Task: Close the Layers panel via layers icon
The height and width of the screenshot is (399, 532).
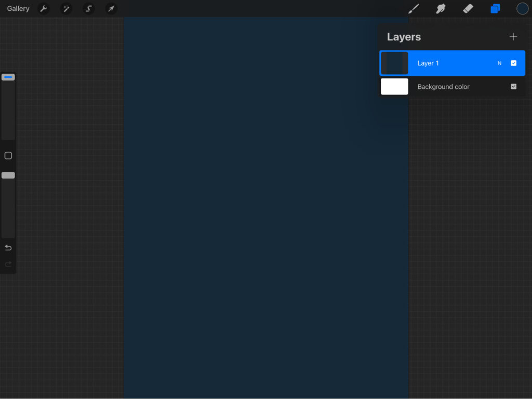Action: [x=495, y=9]
